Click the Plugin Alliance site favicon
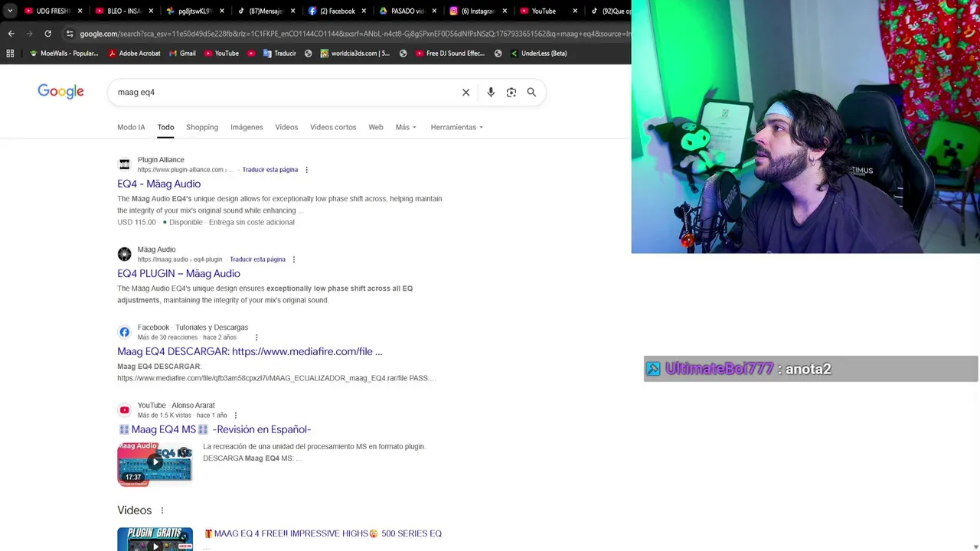980x551 pixels. click(124, 165)
